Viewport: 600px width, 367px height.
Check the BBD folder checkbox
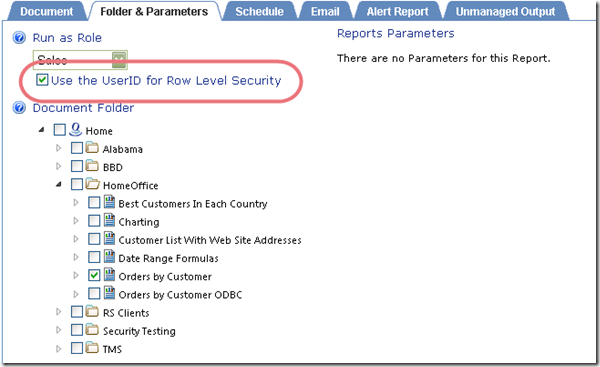(x=77, y=166)
